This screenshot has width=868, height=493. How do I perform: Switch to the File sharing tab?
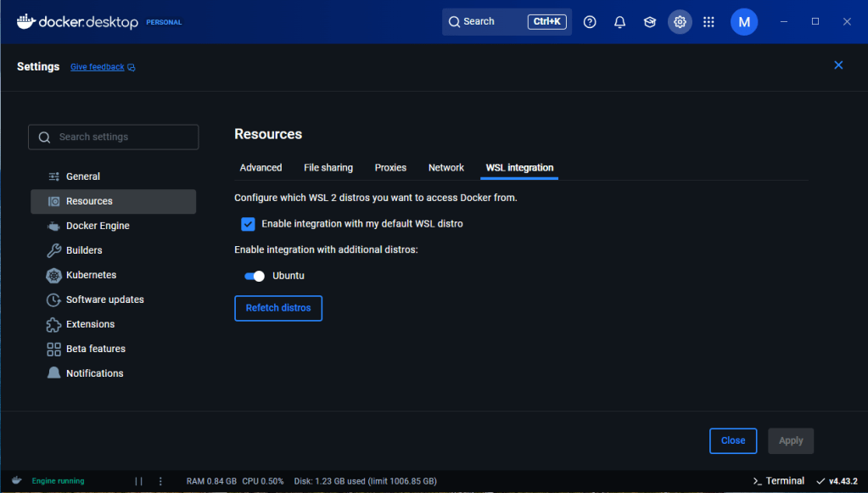328,168
